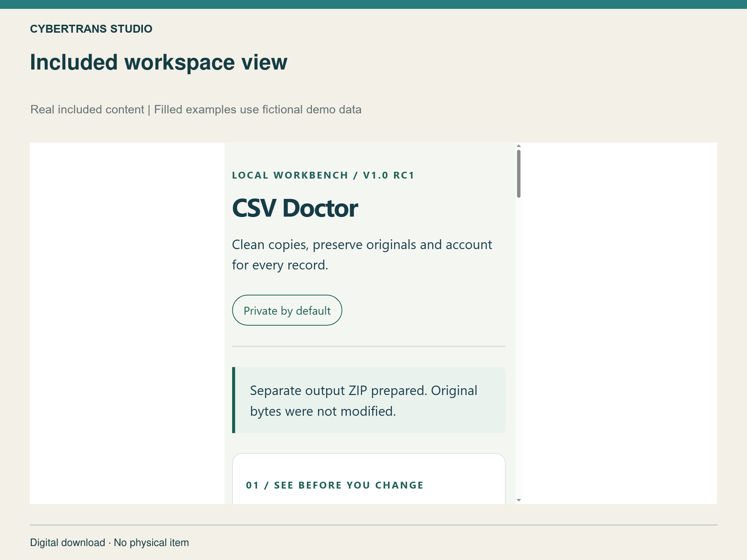Click the Digital download footer text
Image resolution: width=747 pixels, height=560 pixels.
(x=109, y=543)
